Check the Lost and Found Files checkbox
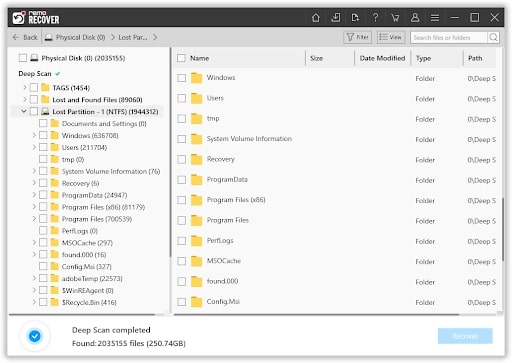 tap(34, 99)
